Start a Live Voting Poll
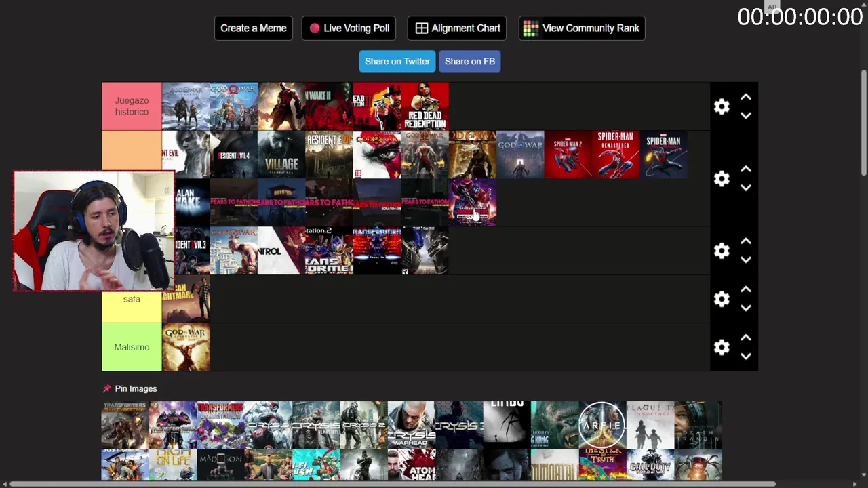Screen dimensions: 868x488 tap(349, 28)
